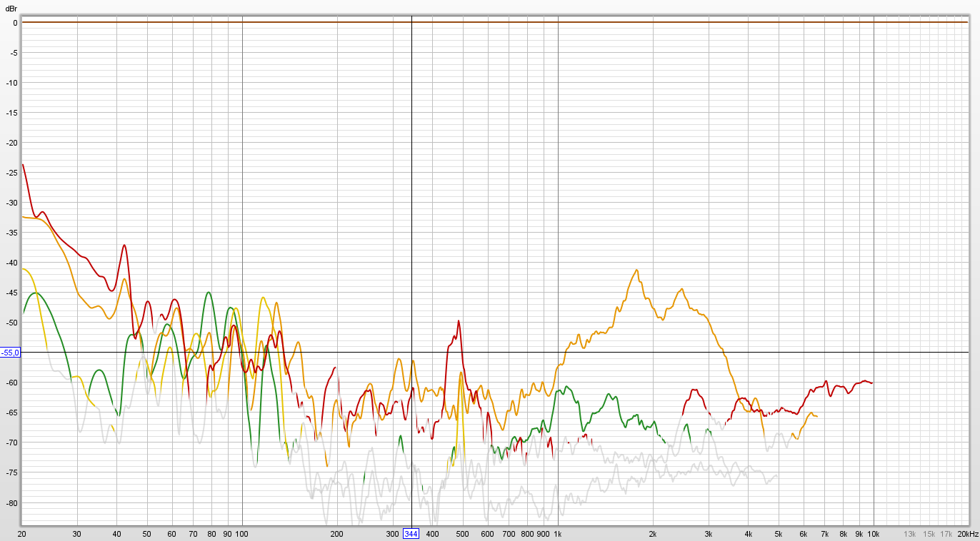
Task: Click the 6k frequency axis label
Action: 804,534
